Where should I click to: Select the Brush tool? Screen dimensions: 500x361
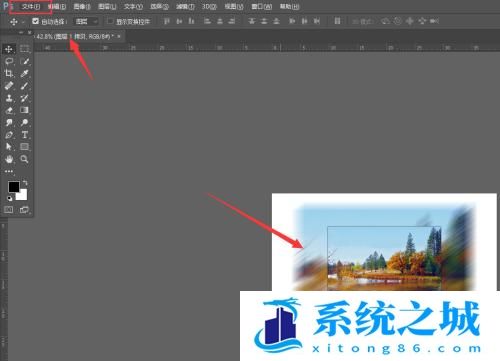pos(24,86)
